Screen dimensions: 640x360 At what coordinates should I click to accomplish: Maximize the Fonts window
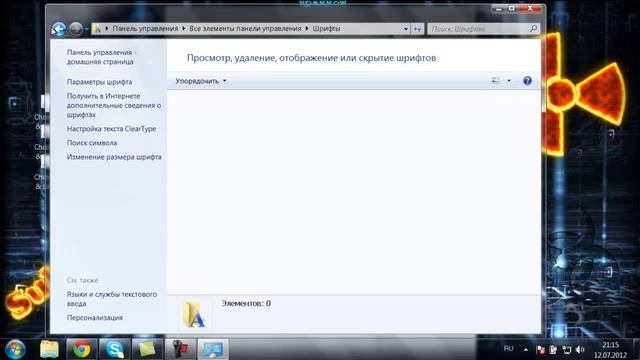(511, 8)
